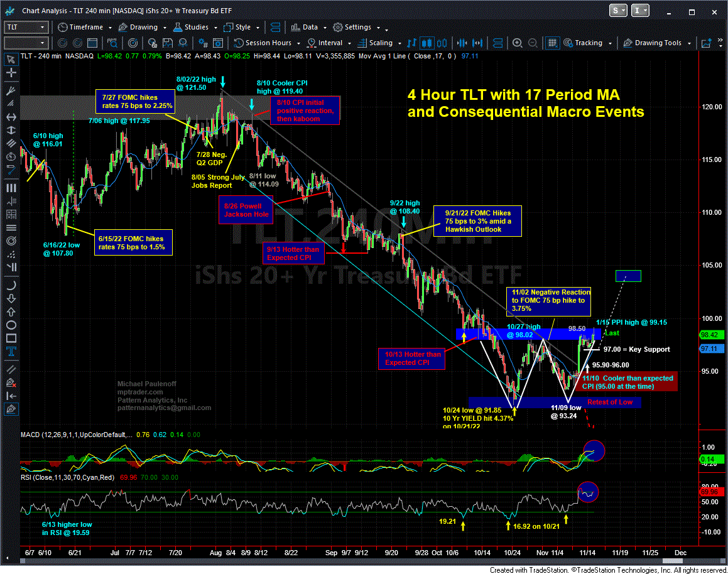The width and height of the screenshot is (728, 574).
Task: Click the Interval button
Action: (325, 43)
